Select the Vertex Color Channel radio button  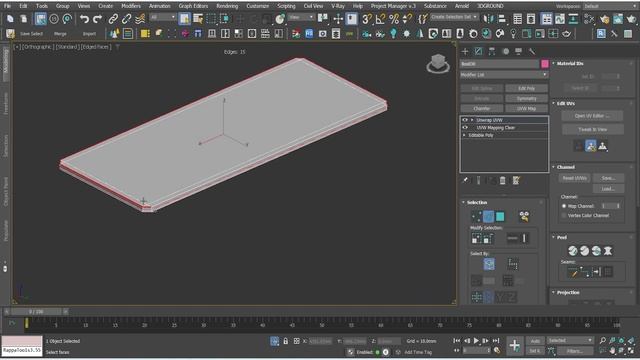[564, 216]
